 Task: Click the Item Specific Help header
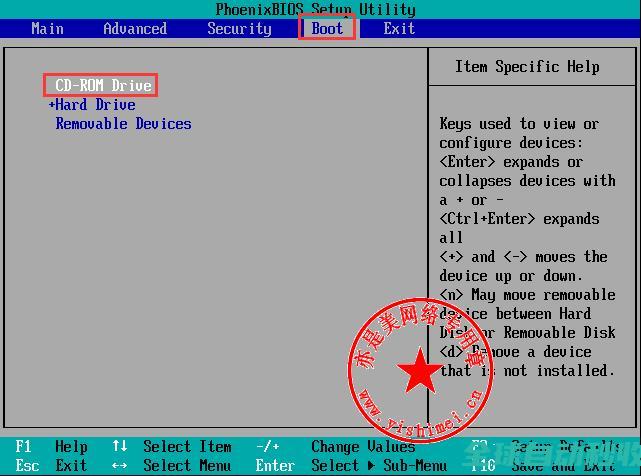tap(527, 67)
